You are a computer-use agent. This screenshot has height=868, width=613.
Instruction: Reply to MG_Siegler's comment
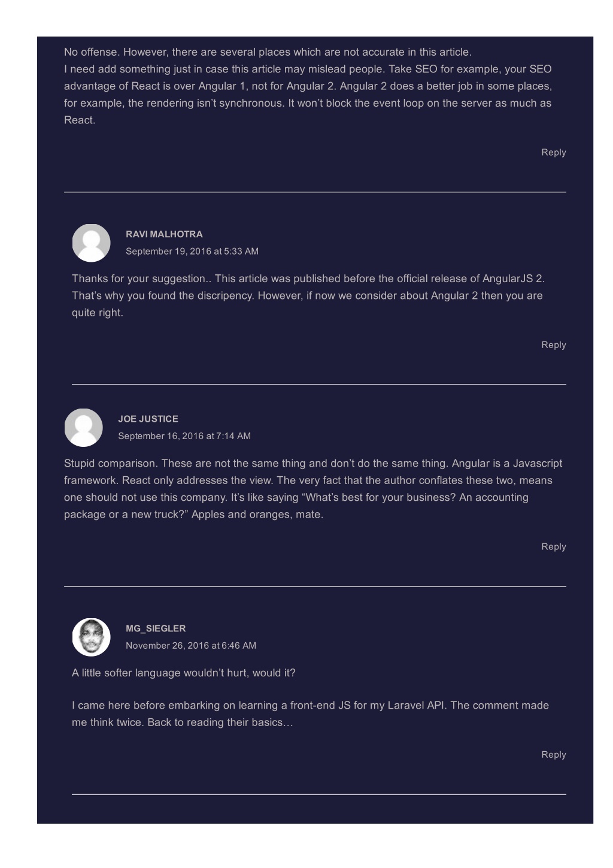pos(554,754)
